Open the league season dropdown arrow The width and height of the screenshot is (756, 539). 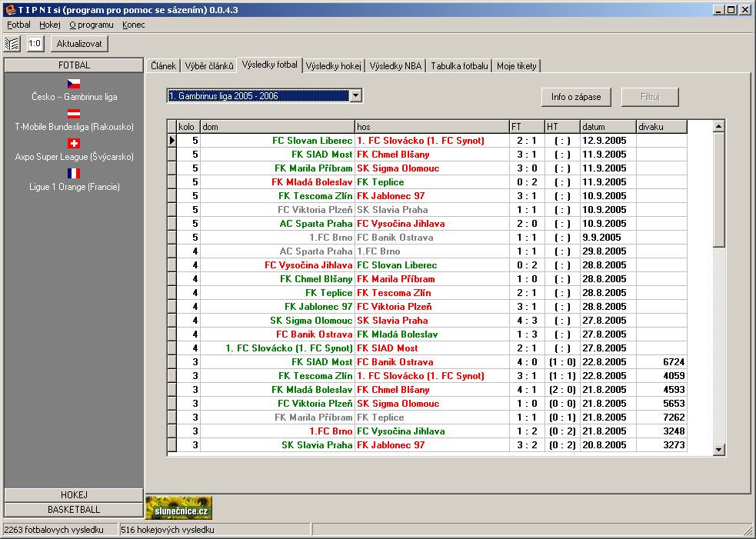(355, 96)
